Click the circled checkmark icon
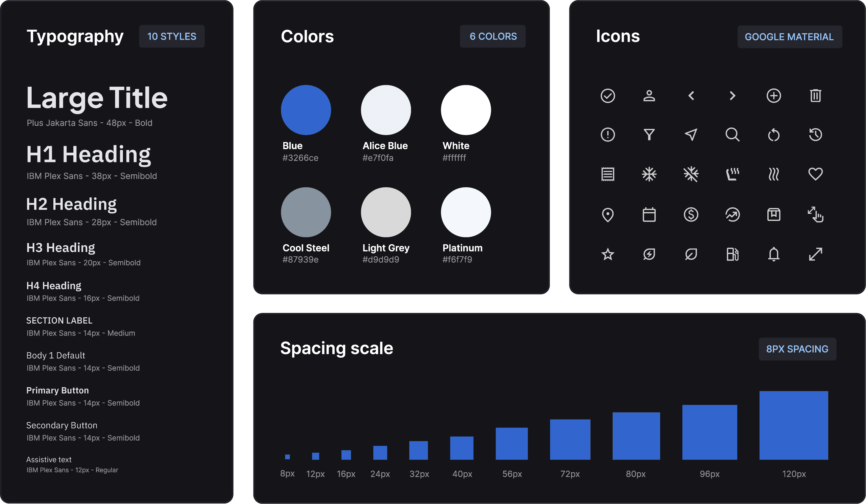Screen dimensions: 866x504 608,96
